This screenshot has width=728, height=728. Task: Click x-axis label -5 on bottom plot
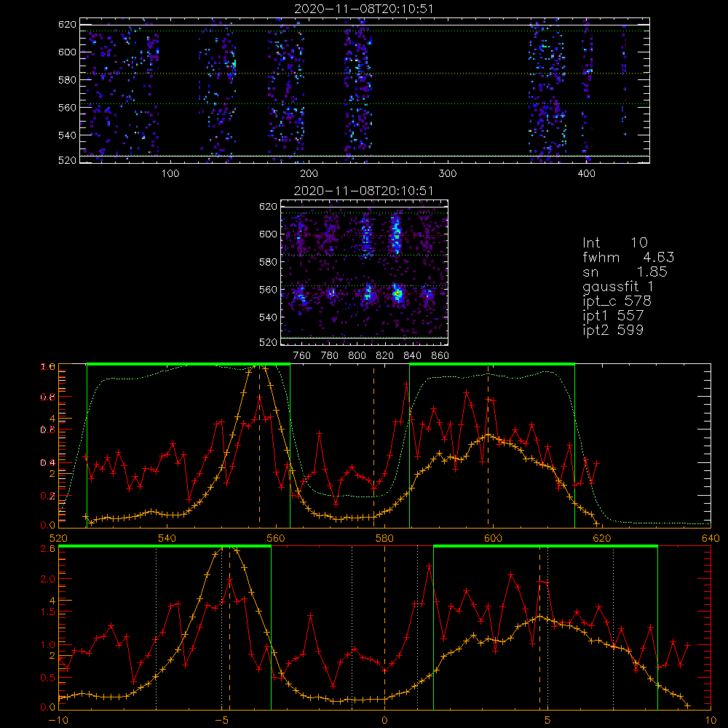[221, 721]
